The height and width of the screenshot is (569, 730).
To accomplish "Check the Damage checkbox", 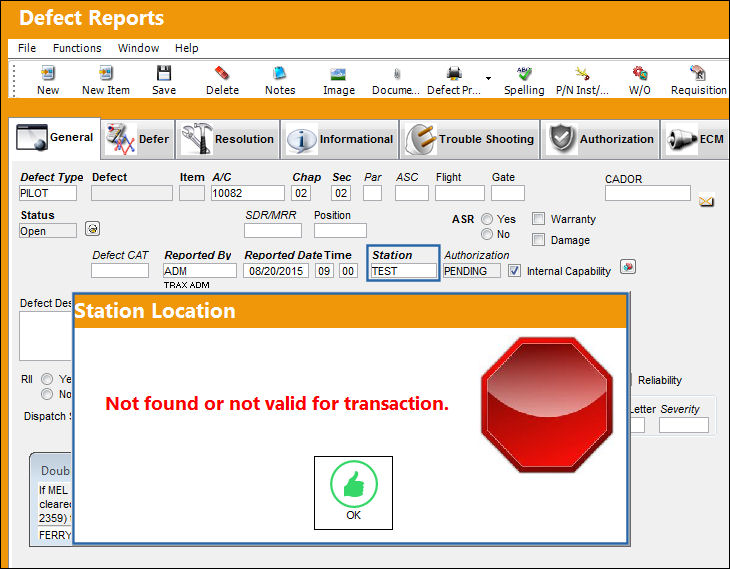I will pos(538,240).
